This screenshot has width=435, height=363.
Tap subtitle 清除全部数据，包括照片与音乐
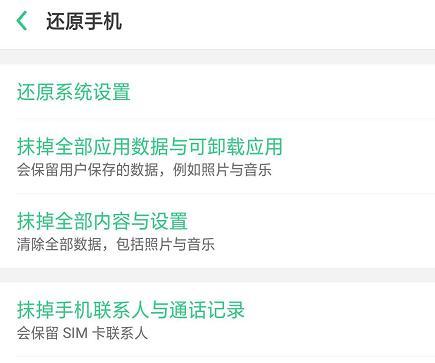pos(116,244)
